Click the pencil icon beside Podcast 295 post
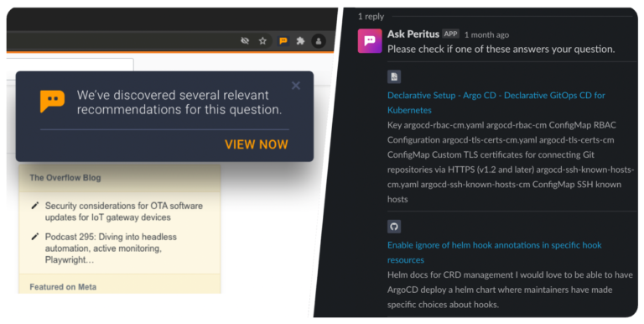Viewport: 644px width, 324px height. [35, 237]
